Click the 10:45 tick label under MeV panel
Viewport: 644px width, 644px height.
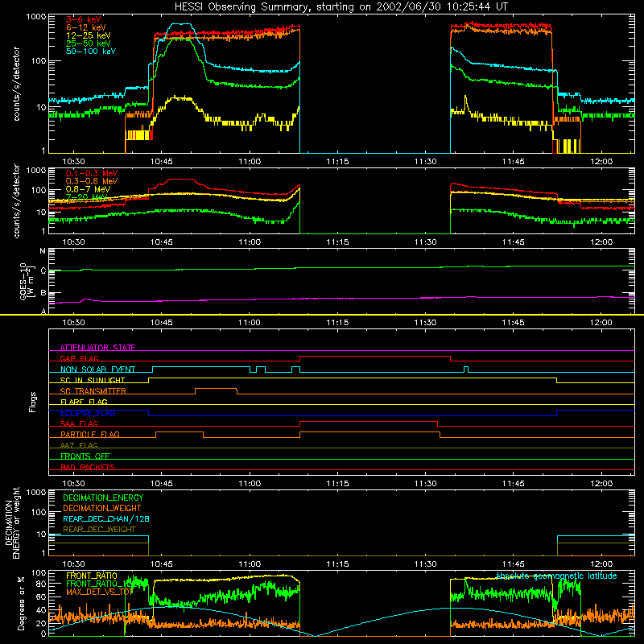tap(162, 242)
